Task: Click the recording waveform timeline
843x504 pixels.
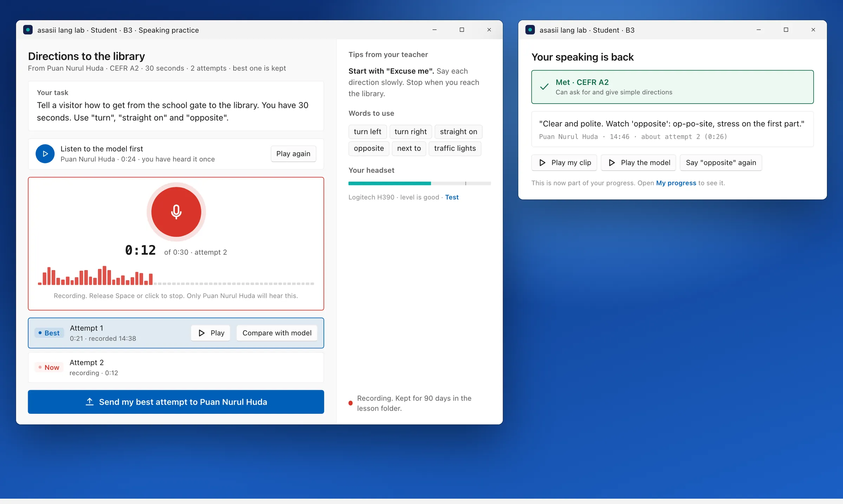Action: point(176,276)
